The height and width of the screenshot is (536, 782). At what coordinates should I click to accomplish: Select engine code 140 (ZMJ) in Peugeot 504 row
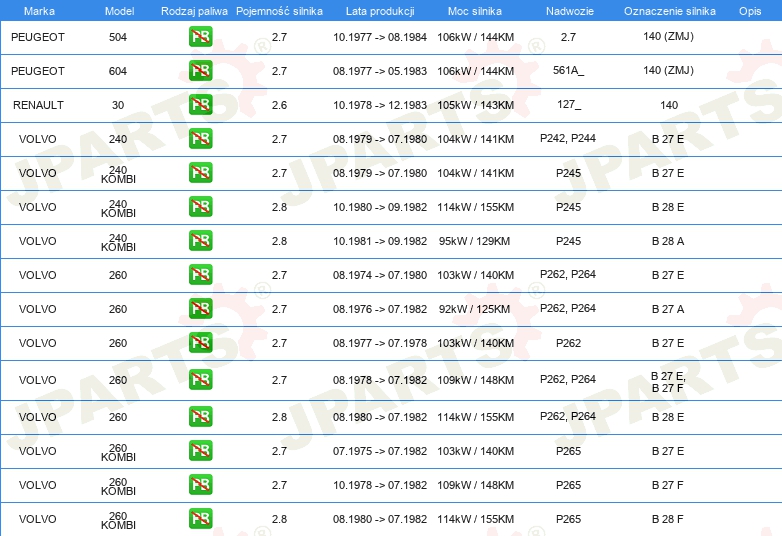[x=668, y=36]
